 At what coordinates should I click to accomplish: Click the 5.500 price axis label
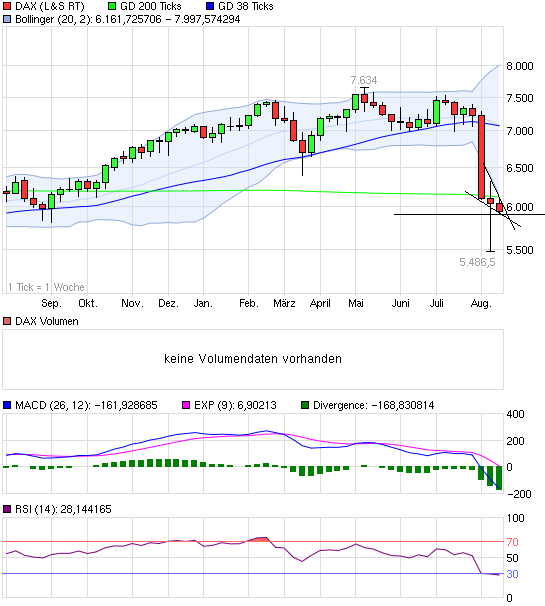pos(520,250)
